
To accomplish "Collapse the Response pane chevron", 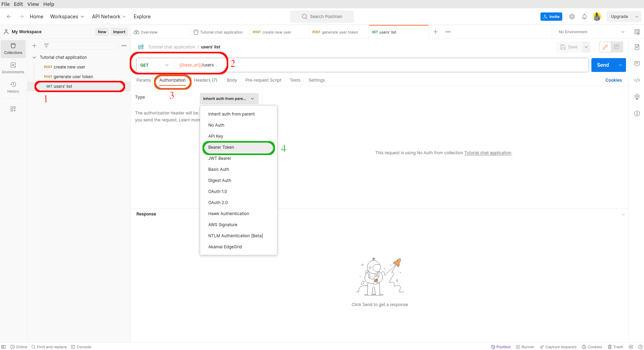I will click(x=623, y=214).
